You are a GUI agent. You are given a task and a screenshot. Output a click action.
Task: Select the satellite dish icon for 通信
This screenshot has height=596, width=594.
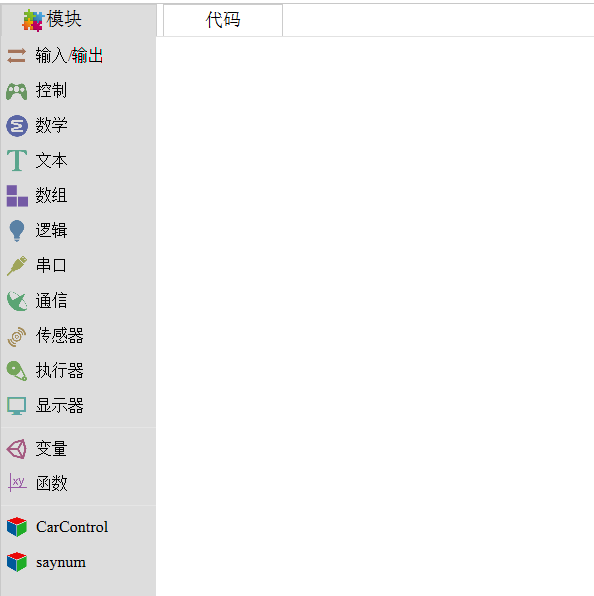coord(17,301)
